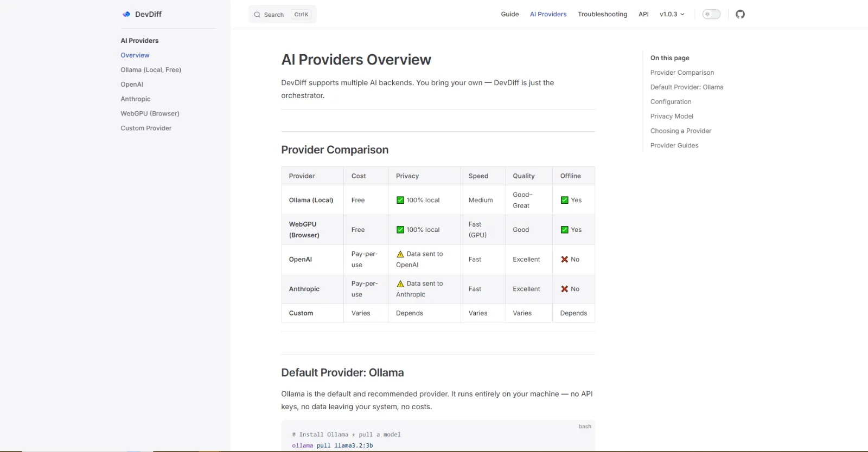Click the Quality column header
This screenshot has height=452, width=868.
tap(528, 176)
